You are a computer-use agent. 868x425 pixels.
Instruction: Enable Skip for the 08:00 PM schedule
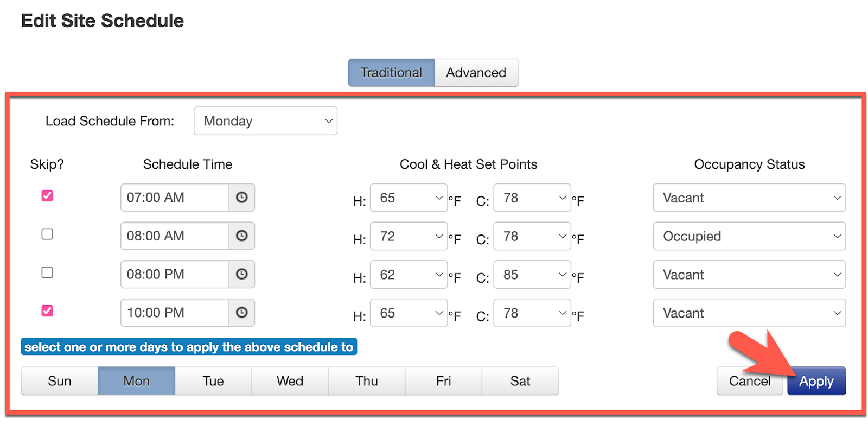point(47,272)
